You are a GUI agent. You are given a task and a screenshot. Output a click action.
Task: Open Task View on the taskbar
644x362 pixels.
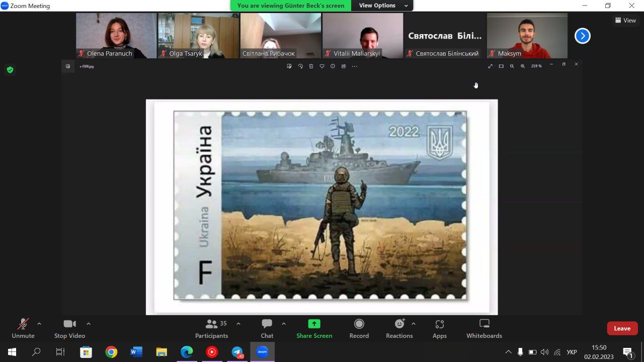pyautogui.click(x=60, y=352)
